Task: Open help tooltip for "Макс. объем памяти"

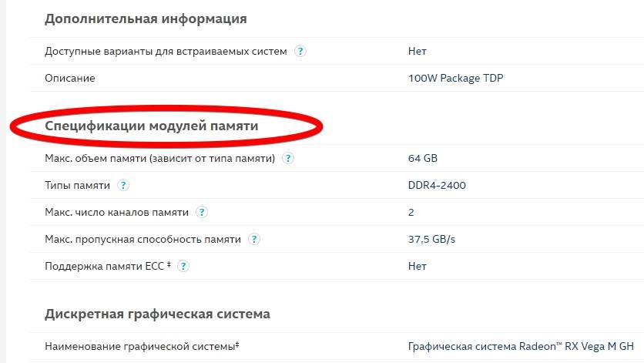Action: (x=288, y=159)
